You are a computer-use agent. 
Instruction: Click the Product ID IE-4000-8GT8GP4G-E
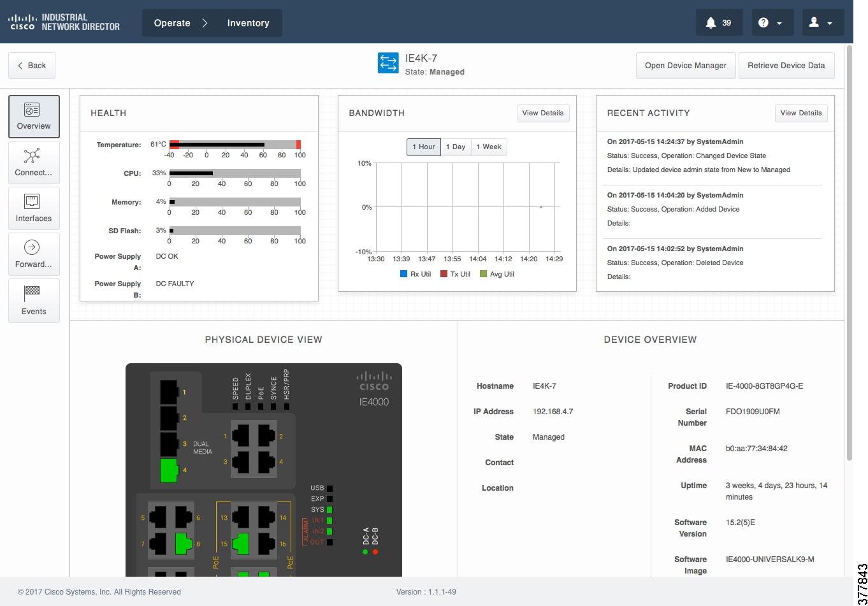764,386
